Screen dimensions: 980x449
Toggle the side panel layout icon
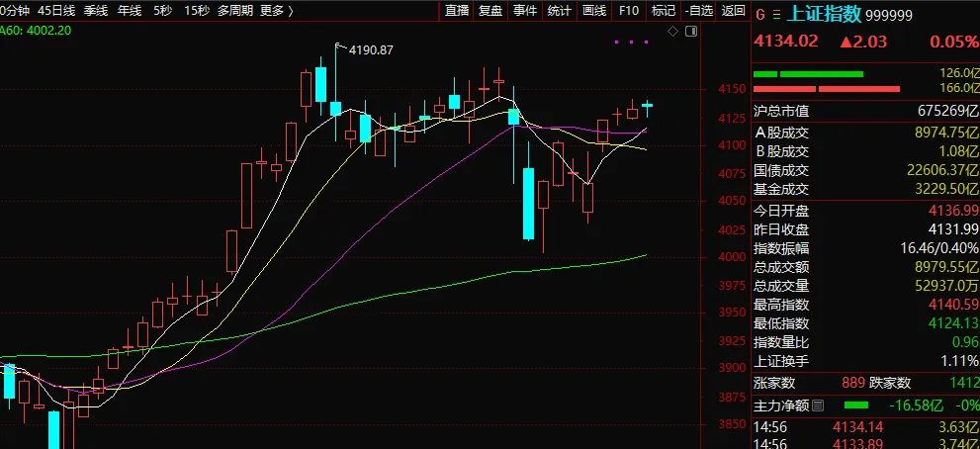[x=690, y=32]
